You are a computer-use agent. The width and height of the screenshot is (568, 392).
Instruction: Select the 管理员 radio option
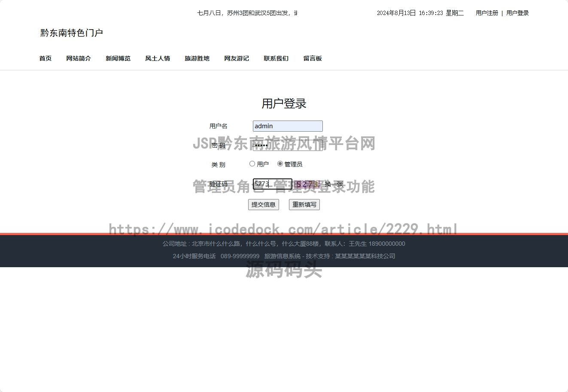280,164
